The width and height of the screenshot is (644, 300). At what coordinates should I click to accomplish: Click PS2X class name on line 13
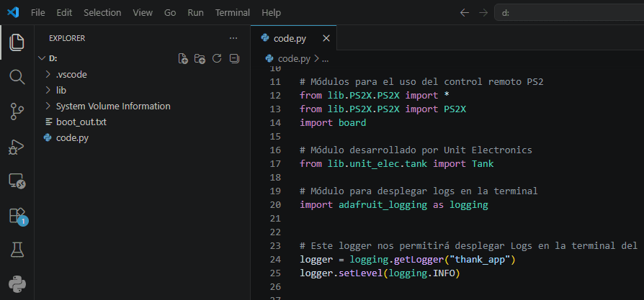(x=455, y=109)
